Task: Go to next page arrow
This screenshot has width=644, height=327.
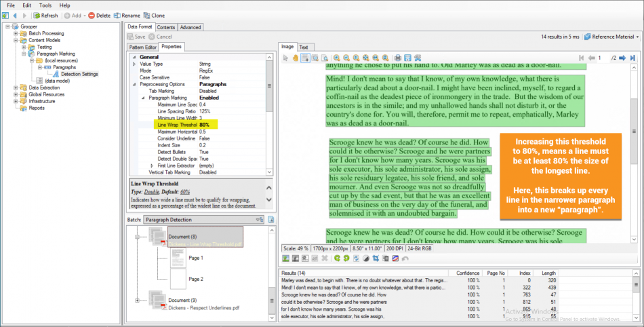Action: point(623,58)
